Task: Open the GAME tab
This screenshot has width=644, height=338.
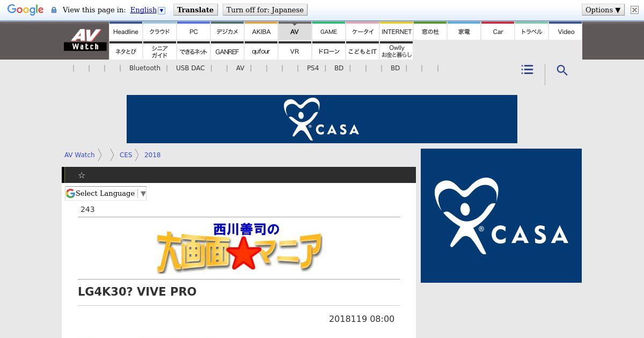Action: [x=329, y=31]
